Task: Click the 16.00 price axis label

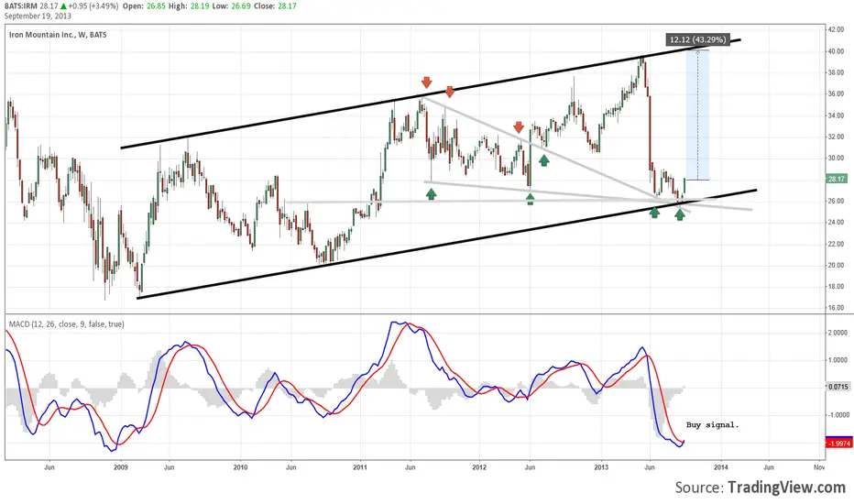Action: (836, 308)
